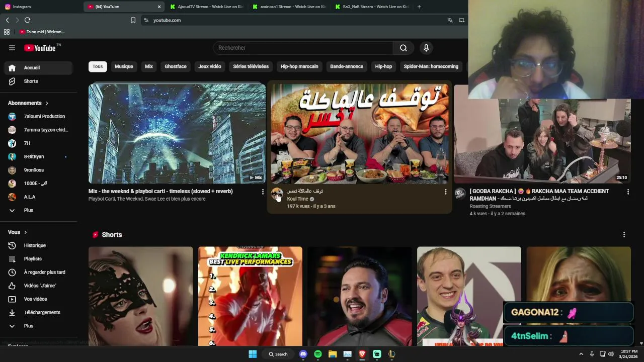Open browser apps grid icon
Image resolution: width=644 pixels, height=362 pixels.
pos(7,32)
